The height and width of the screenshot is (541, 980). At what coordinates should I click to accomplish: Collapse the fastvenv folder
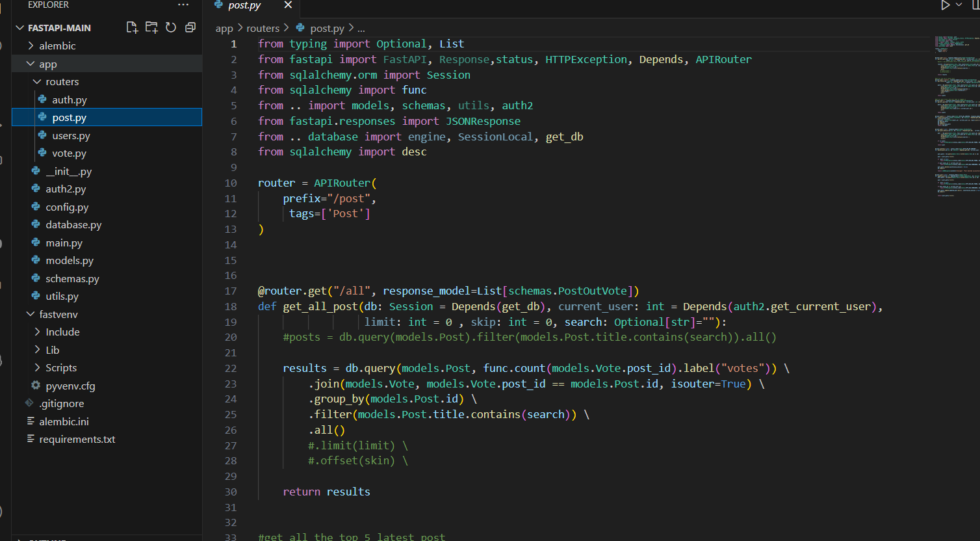coord(31,314)
